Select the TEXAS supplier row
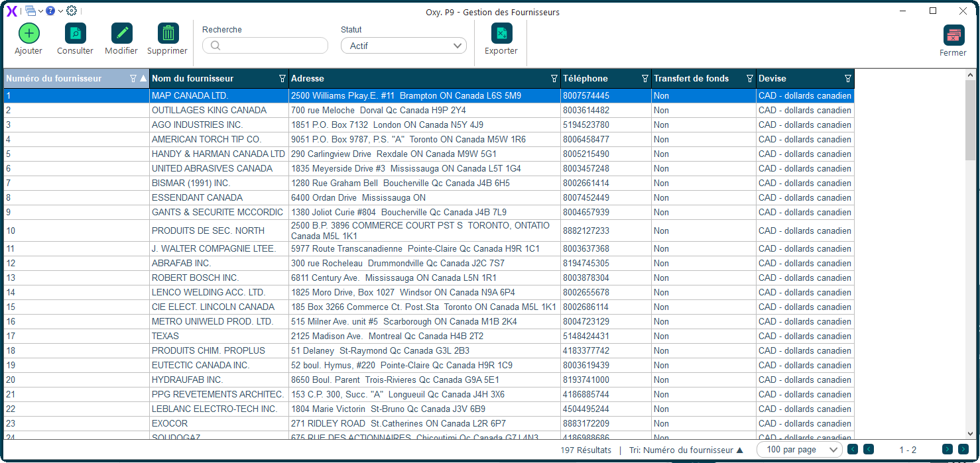Viewport: 980px width, 463px height. coord(428,336)
